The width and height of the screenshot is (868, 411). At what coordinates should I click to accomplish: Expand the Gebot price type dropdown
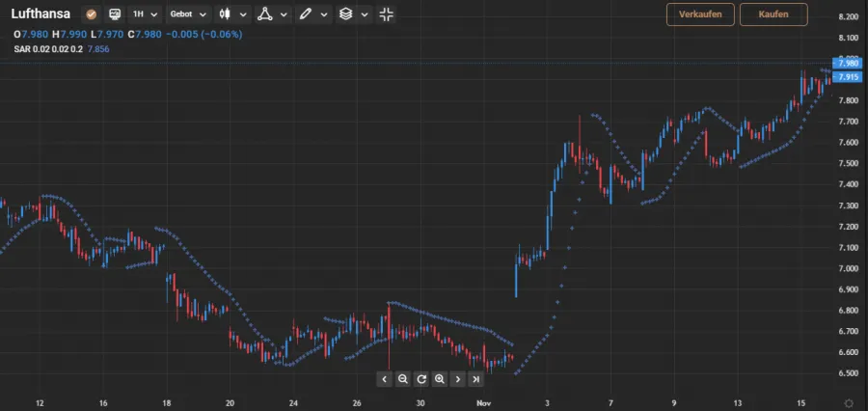click(188, 14)
